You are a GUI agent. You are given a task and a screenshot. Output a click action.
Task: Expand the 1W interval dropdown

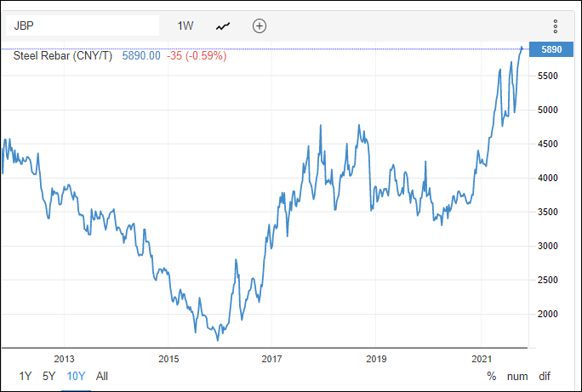coord(185,26)
